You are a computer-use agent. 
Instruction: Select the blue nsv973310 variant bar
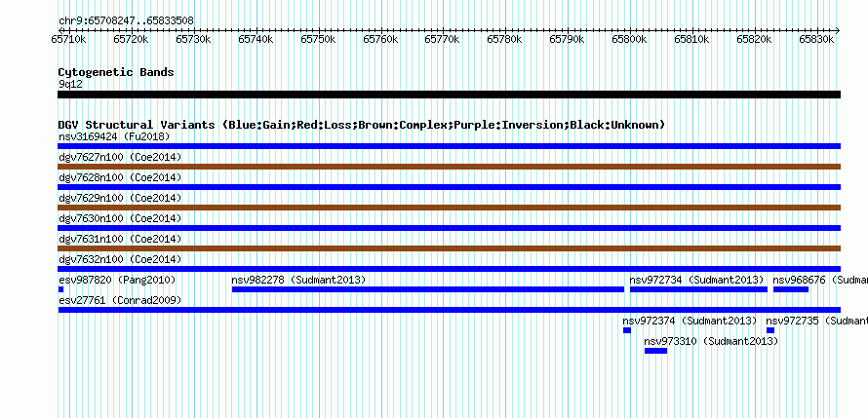[655, 351]
